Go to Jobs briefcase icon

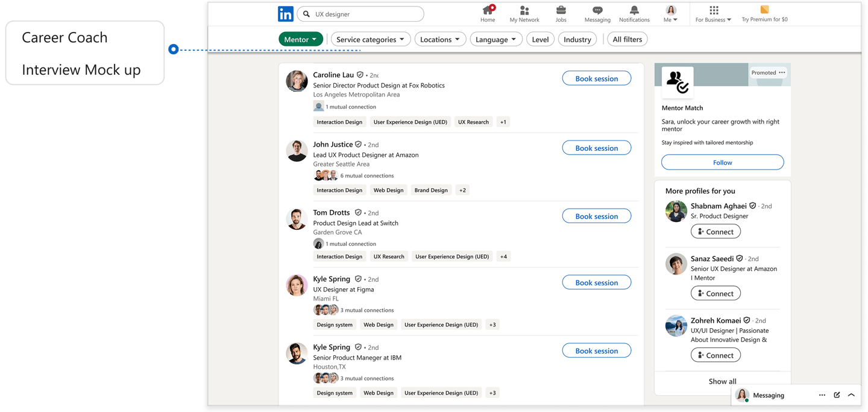[x=561, y=10]
